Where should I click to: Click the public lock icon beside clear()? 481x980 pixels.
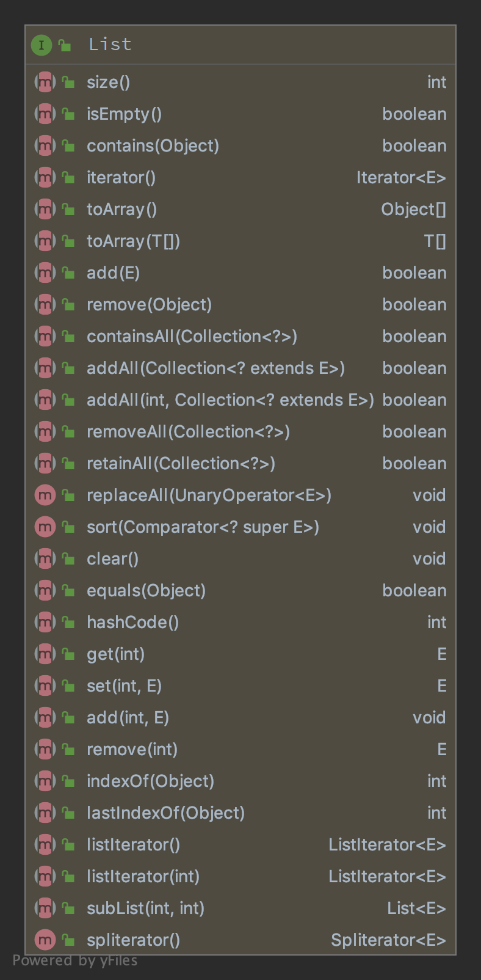tap(68, 559)
